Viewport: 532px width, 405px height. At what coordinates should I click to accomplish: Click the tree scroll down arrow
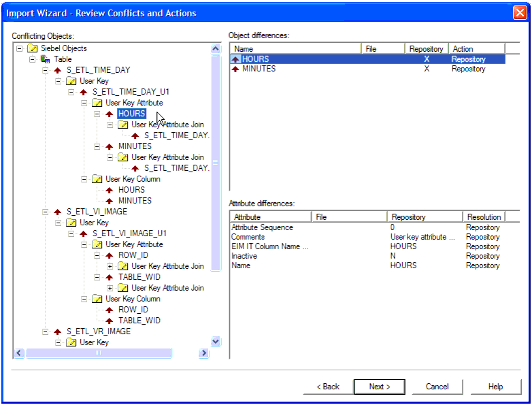[x=216, y=342]
